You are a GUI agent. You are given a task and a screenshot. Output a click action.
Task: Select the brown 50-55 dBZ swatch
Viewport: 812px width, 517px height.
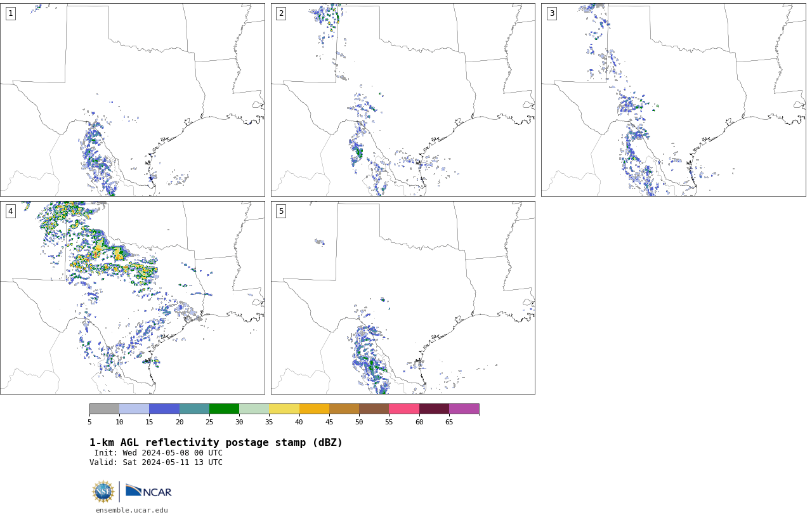pyautogui.click(x=374, y=409)
